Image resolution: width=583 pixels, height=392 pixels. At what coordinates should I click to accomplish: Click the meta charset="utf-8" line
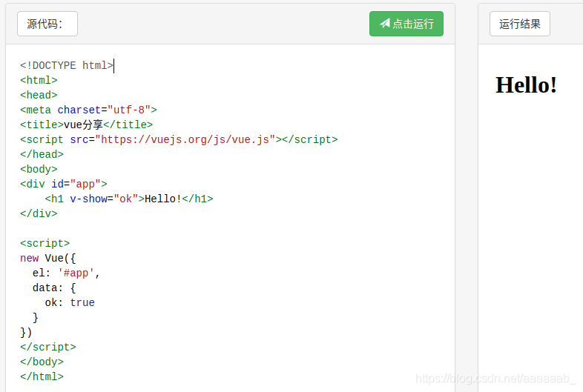click(88, 110)
